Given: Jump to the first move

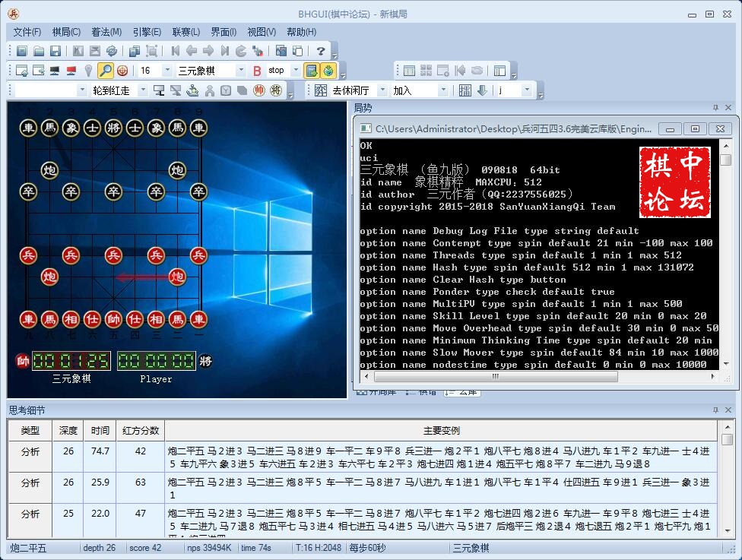Looking at the screenshot, I should (x=175, y=51).
